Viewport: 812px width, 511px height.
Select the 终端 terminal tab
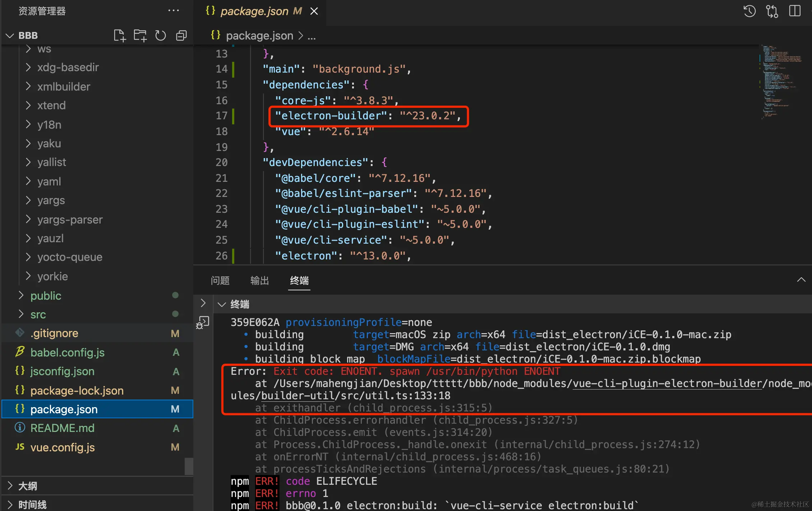299,280
